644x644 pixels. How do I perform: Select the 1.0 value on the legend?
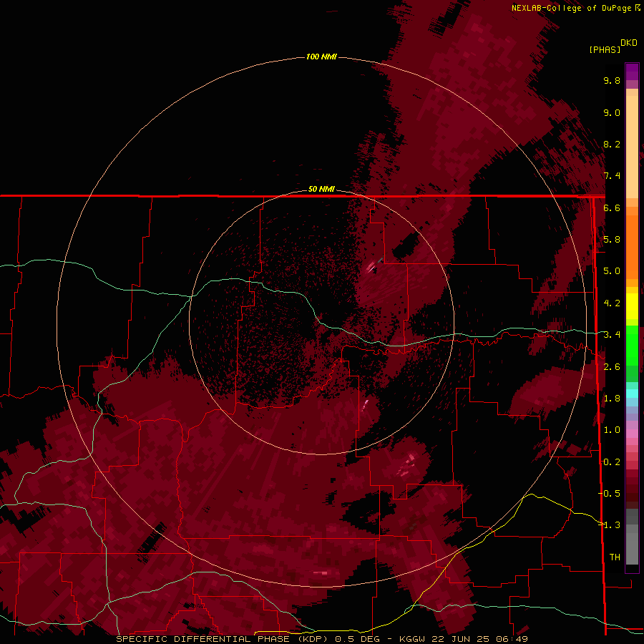tap(612, 430)
